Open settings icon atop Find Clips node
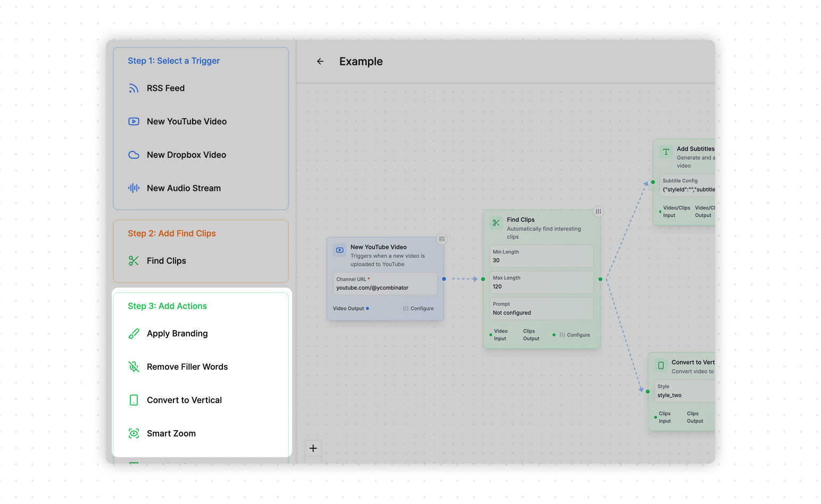The image size is (821, 504). [599, 212]
